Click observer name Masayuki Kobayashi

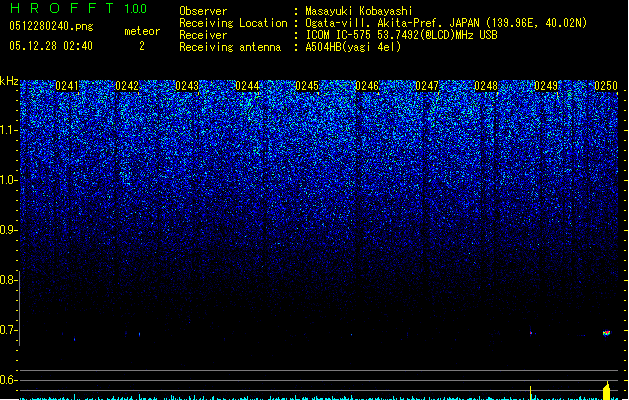(359, 11)
